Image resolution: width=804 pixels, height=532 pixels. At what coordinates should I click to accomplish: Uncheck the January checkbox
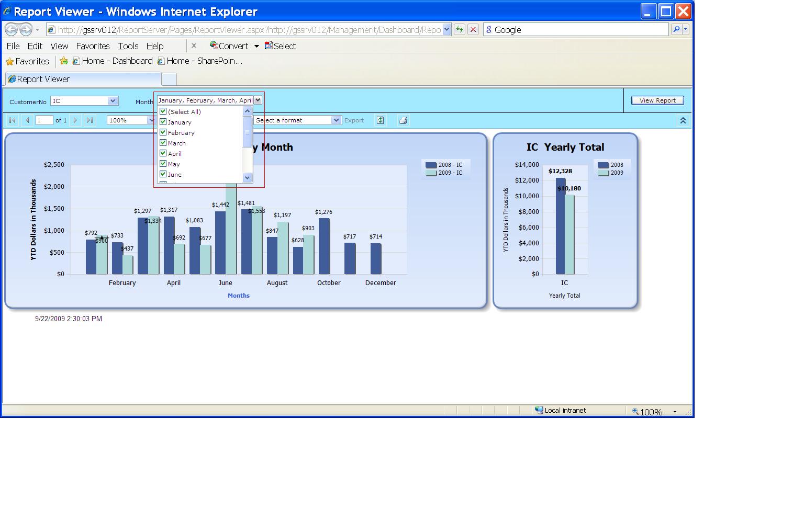[x=163, y=122]
